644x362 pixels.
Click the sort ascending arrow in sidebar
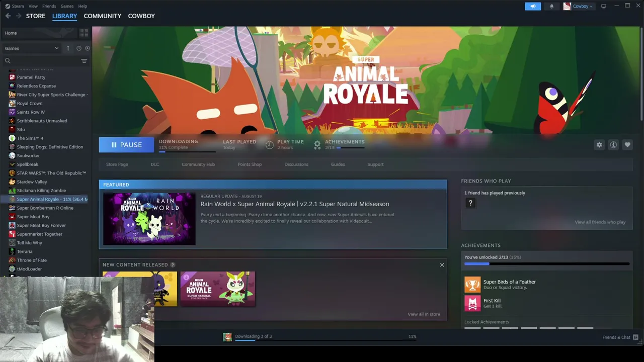[68, 48]
